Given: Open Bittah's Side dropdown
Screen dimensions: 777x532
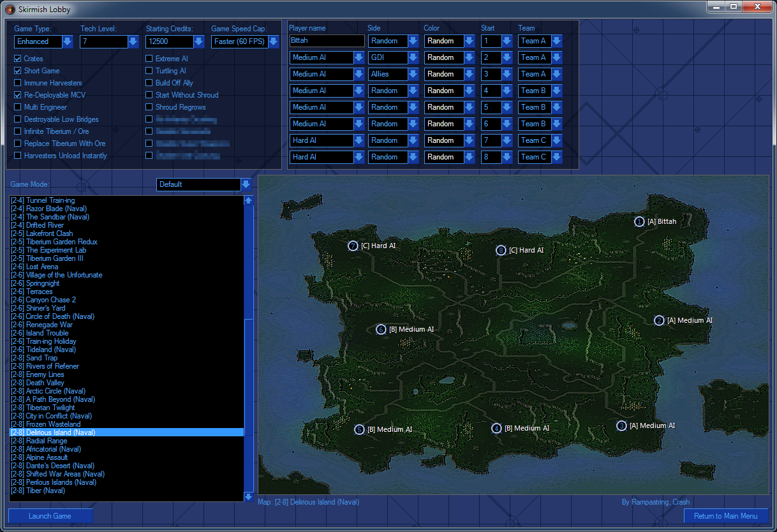Looking at the screenshot, I should [x=393, y=41].
